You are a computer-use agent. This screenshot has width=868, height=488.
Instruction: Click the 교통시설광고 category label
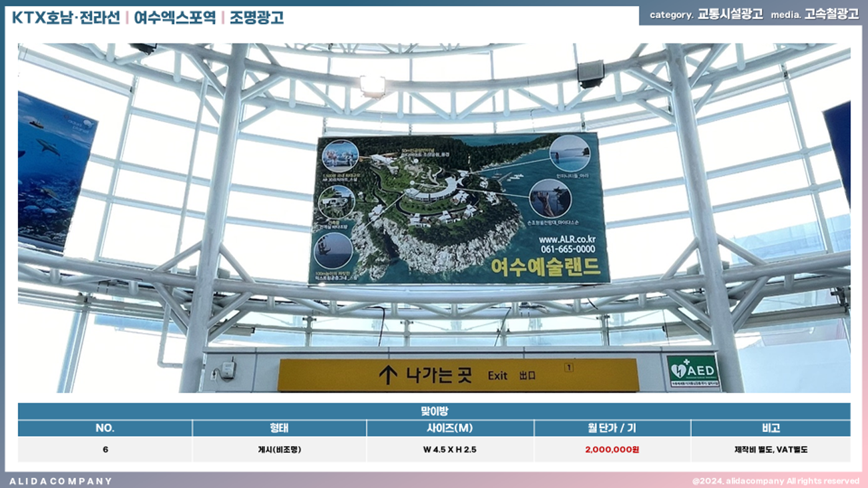(730, 15)
